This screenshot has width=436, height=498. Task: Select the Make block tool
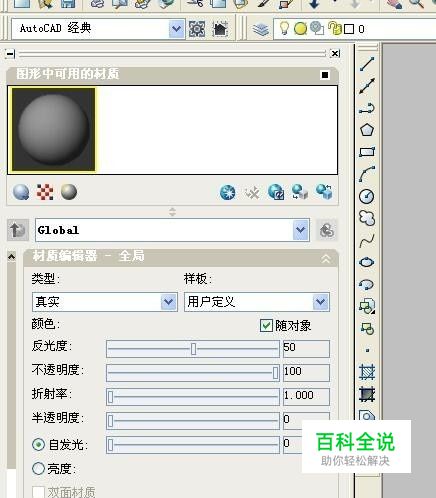click(367, 328)
